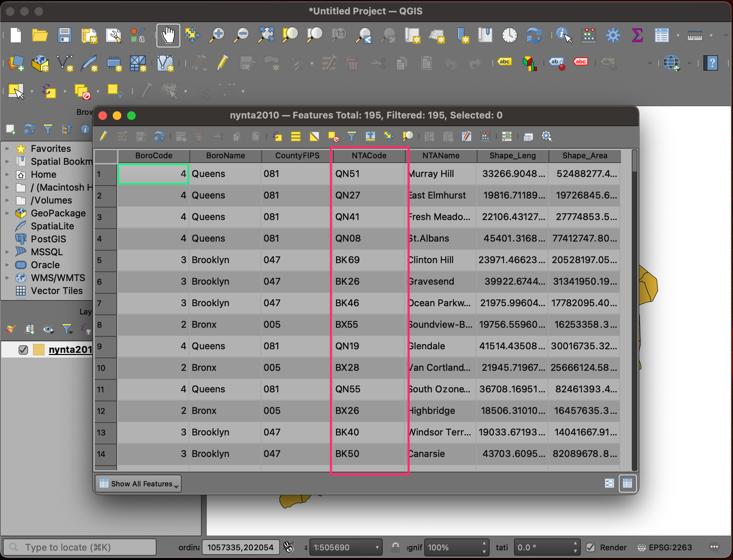Image resolution: width=733 pixels, height=560 pixels.
Task: Open the map scale 1:505690 dropdown
Action: point(345,547)
